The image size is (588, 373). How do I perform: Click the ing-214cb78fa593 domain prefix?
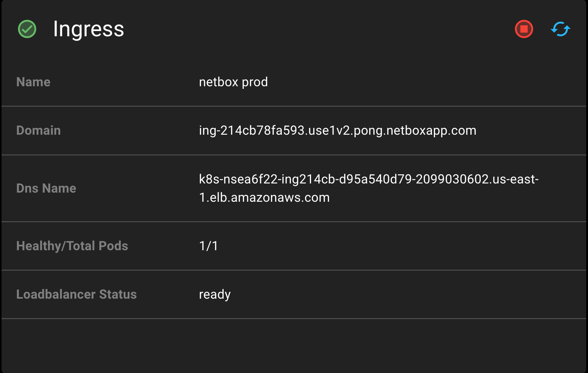(x=252, y=131)
